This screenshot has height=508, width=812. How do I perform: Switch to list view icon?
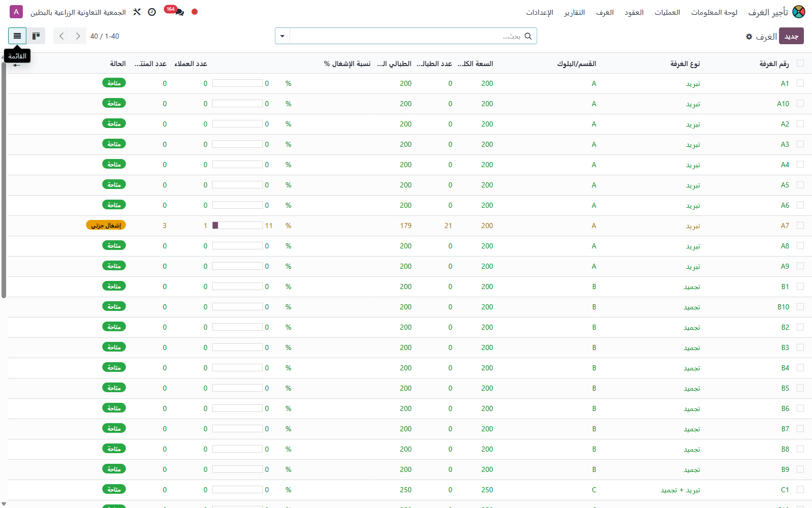click(x=17, y=36)
